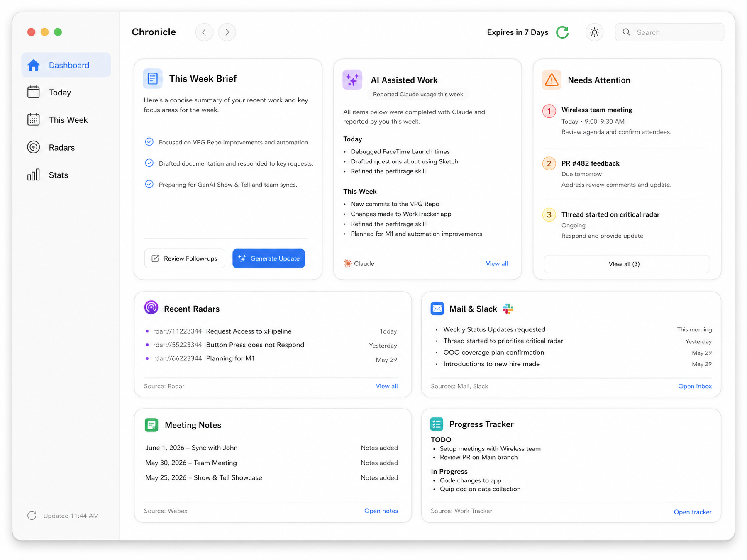The height and width of the screenshot is (560, 747).
Task: Click the Open tracker link
Action: pyautogui.click(x=693, y=512)
